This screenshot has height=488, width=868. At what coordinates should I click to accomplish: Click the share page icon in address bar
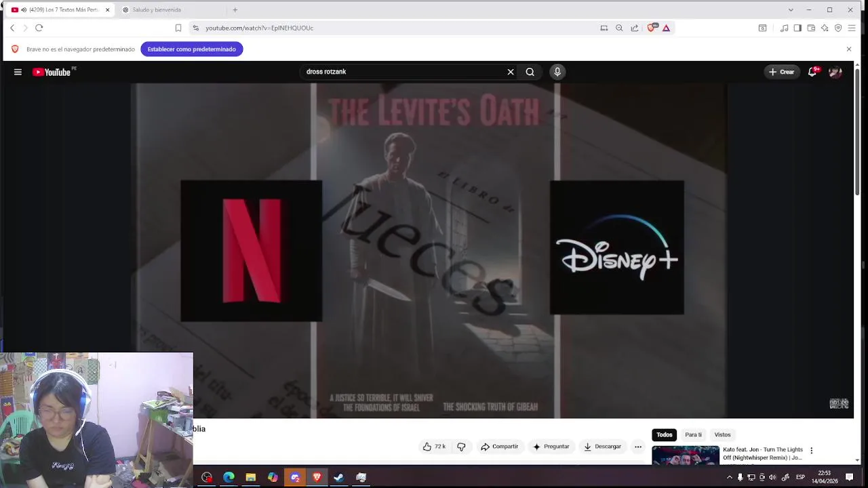(634, 28)
